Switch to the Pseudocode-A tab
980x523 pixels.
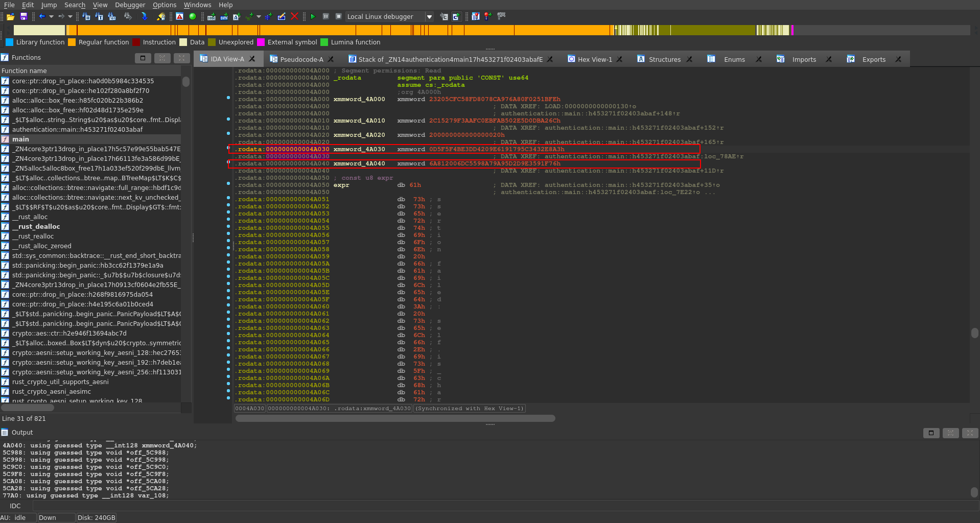(x=301, y=59)
